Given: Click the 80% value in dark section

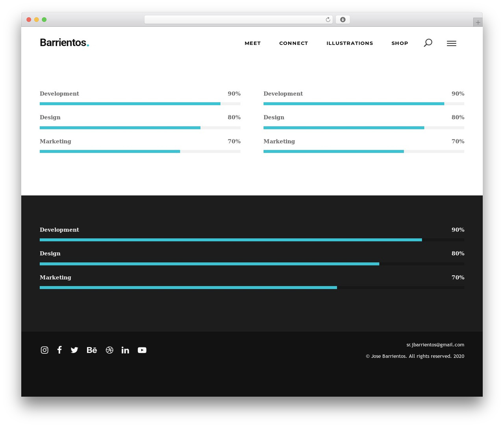Looking at the screenshot, I should point(458,253).
